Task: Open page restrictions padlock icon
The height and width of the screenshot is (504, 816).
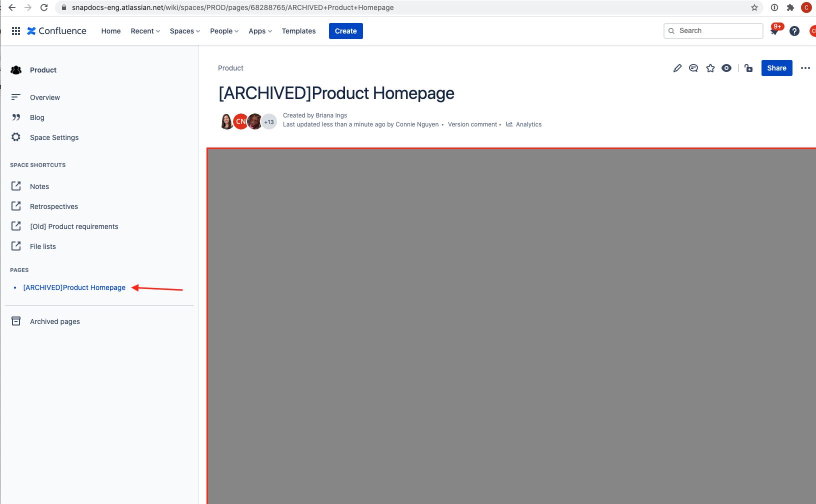Action: point(748,68)
